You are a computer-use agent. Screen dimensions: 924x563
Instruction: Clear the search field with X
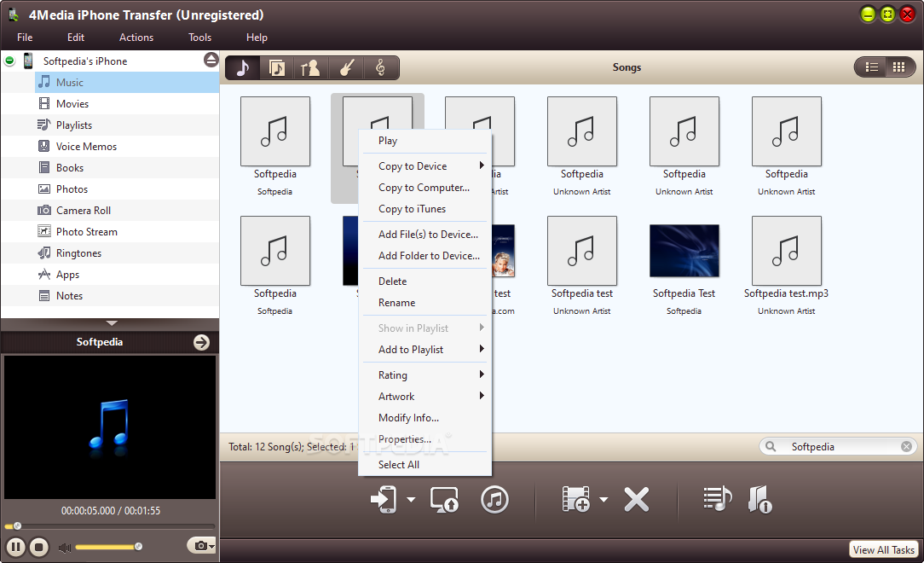pos(906,447)
